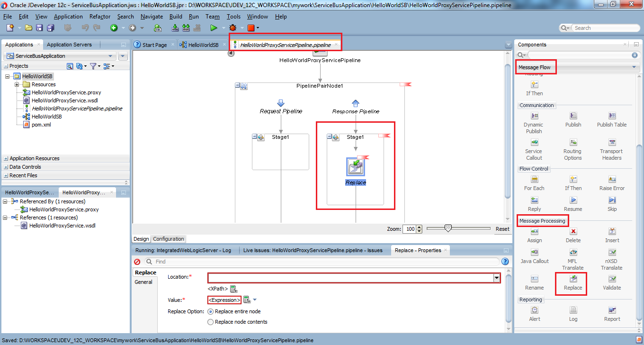Screen dimensions: 644x345
Task: Expand the Data Controls section
Action: tap(6, 167)
